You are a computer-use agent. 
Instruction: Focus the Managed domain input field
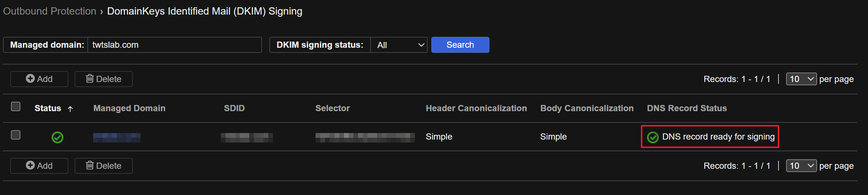[174, 45]
